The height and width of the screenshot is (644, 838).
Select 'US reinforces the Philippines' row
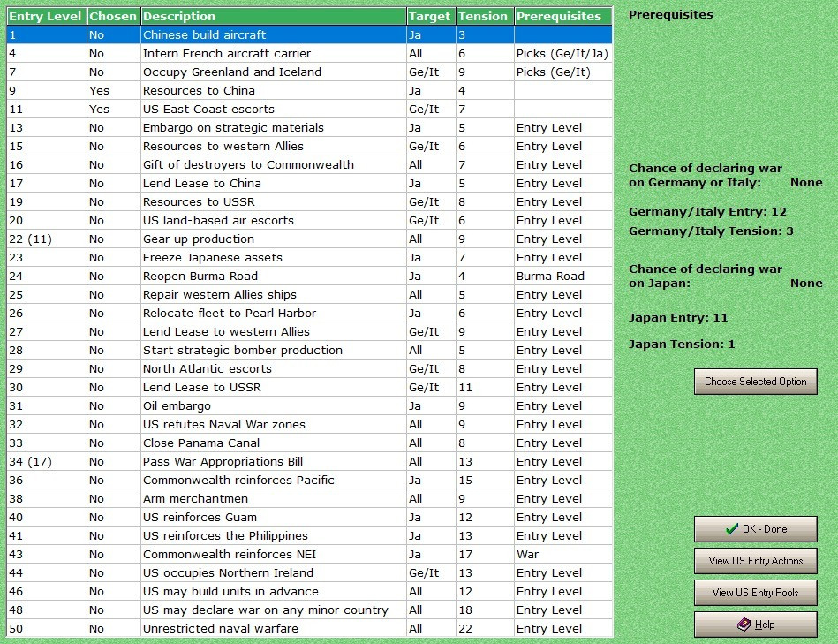(x=309, y=535)
